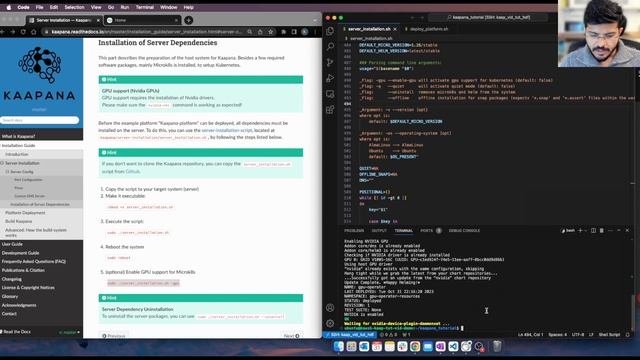
Task: Maximize the terminal panel size
Action: point(619,231)
